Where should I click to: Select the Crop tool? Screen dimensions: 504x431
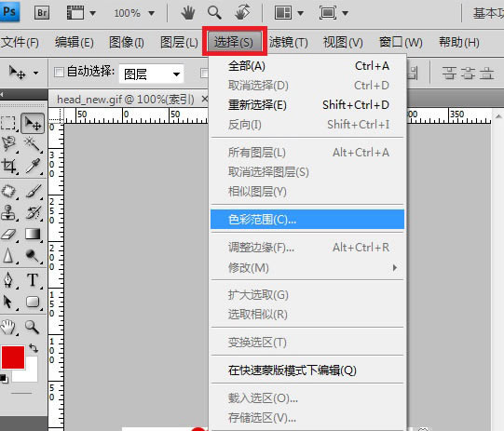click(x=8, y=166)
